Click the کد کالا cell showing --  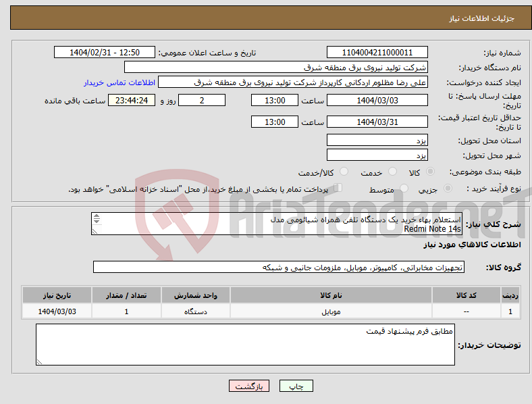click(x=467, y=311)
